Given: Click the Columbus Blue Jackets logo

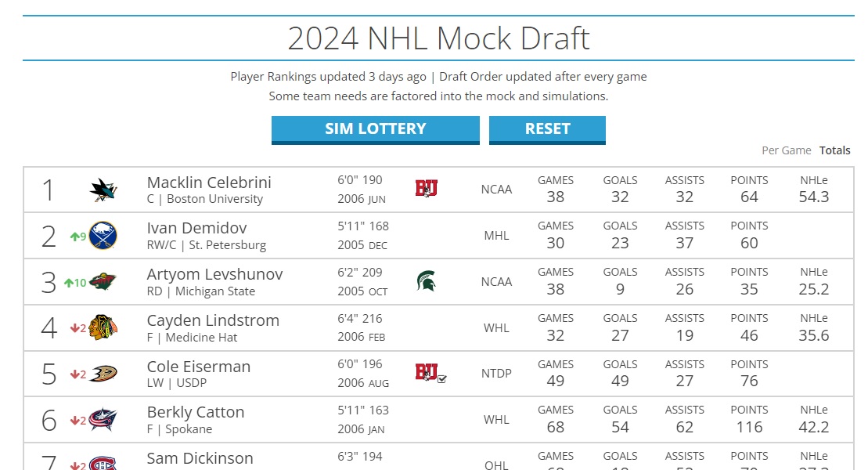Looking at the screenshot, I should pos(103,420).
